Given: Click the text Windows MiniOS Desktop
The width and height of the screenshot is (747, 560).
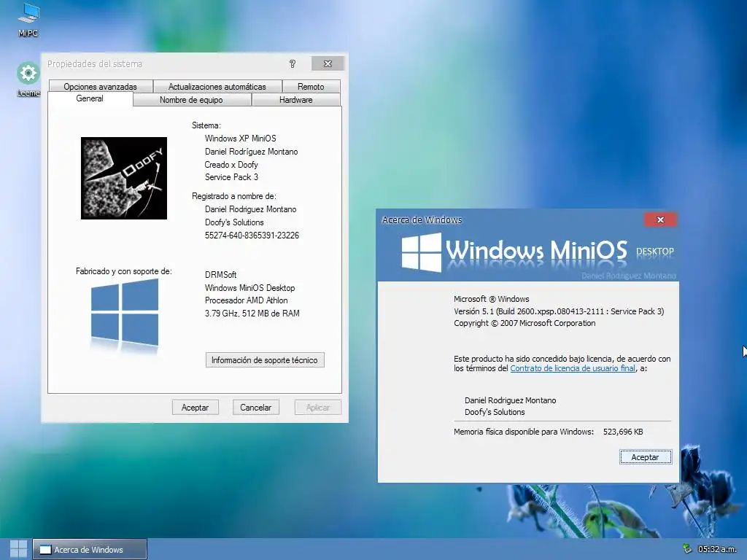Looking at the screenshot, I should click(249, 288).
